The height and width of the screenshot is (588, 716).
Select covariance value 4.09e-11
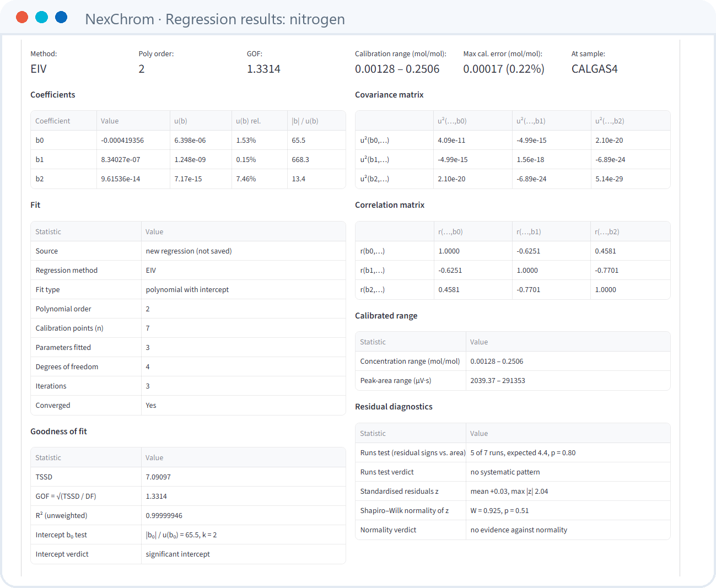click(451, 141)
